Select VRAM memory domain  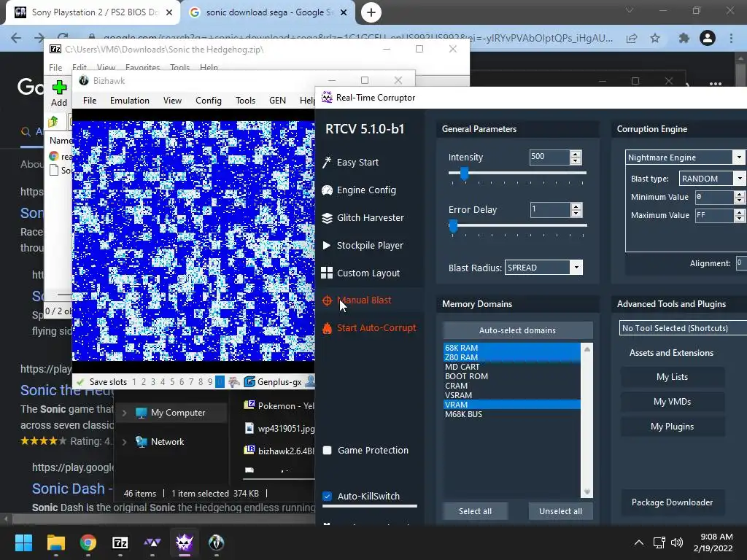512,405
